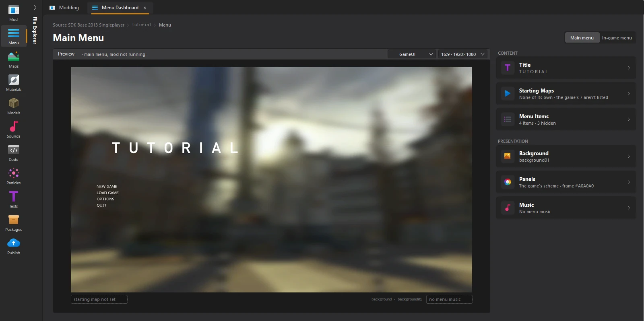Expand the File Explorer panel arrow
Screen dimensions: 644x321
(35, 8)
